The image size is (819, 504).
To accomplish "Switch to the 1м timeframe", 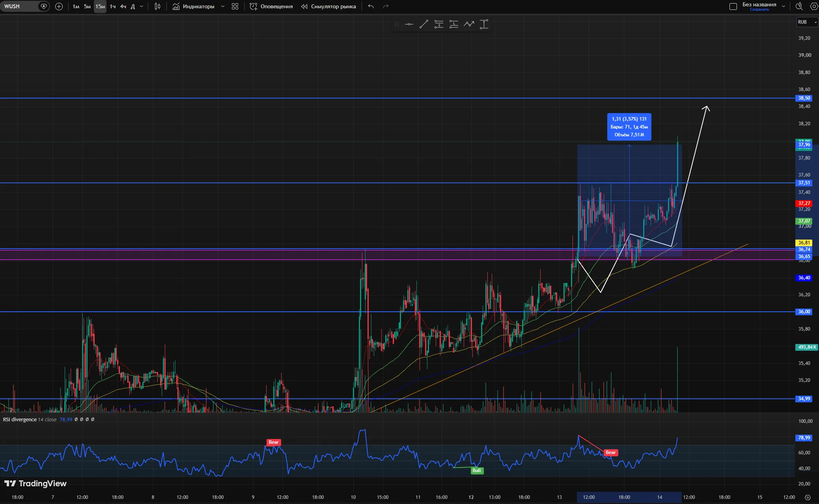I will tap(76, 6).
